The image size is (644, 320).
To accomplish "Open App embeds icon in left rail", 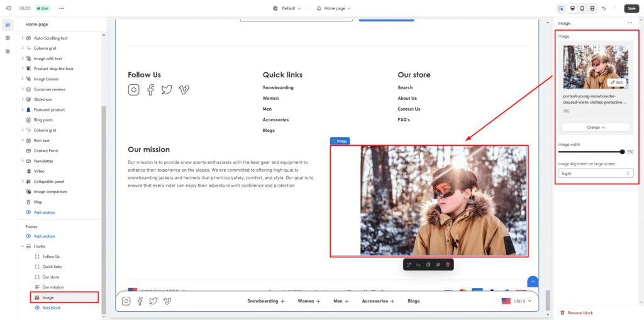I will point(8,51).
